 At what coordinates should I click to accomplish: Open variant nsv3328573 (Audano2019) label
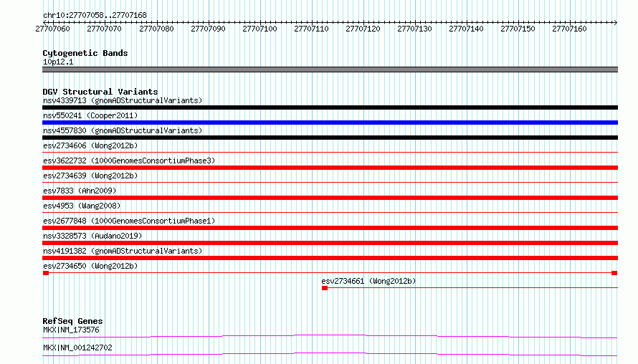tap(92, 236)
